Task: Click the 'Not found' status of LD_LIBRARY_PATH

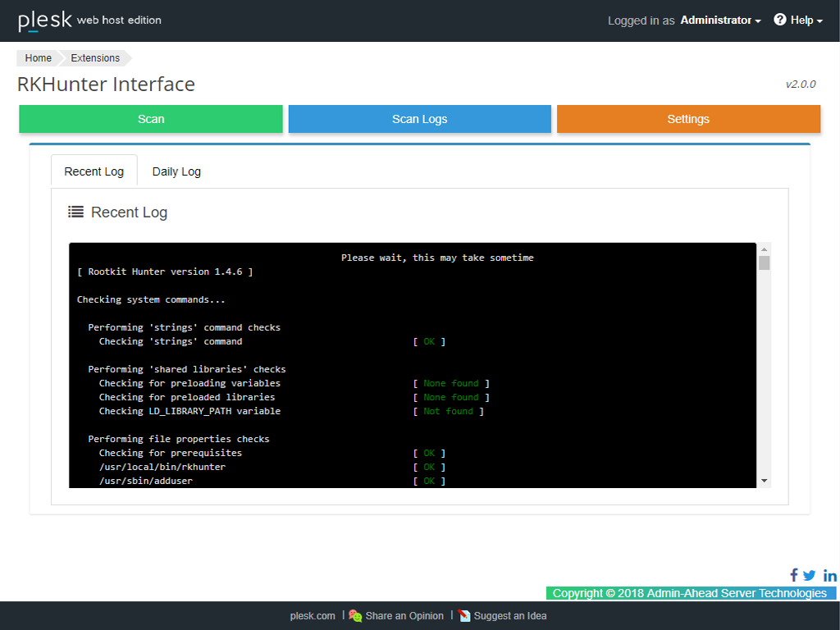Action: [449, 411]
